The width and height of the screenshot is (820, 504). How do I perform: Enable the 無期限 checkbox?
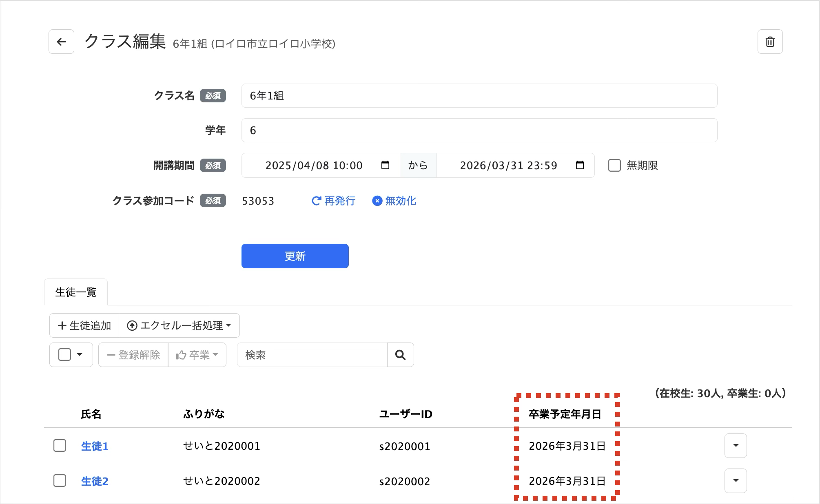[614, 165]
